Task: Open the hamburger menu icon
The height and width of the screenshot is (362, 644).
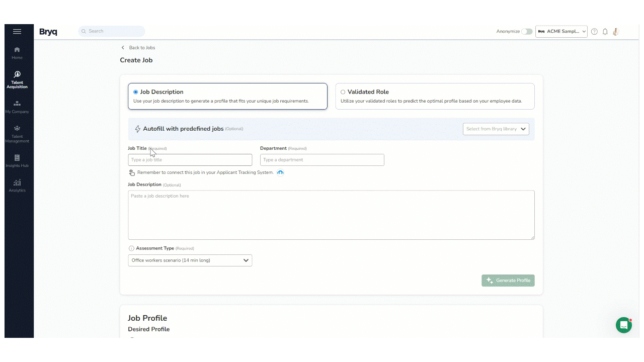Action: 17,32
